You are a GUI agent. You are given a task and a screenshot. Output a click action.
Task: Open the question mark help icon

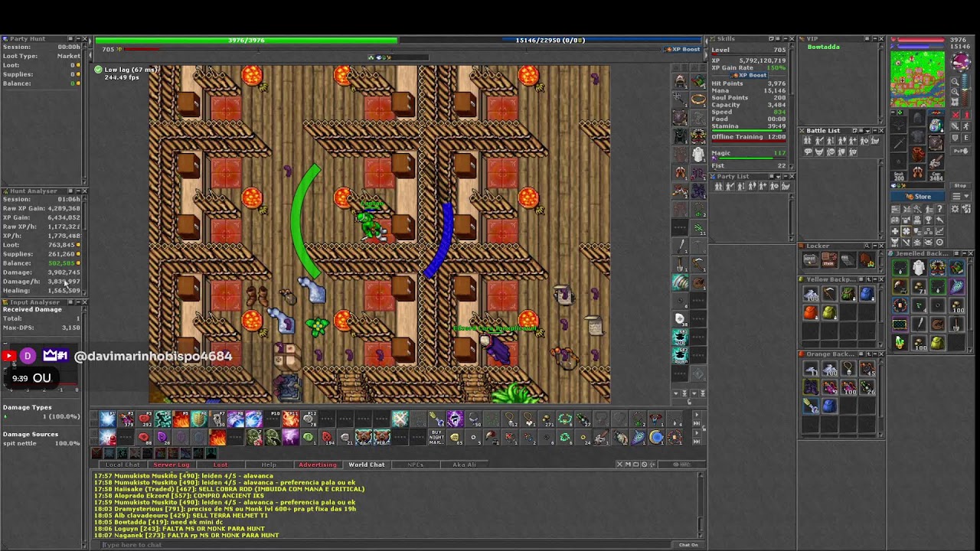pos(940,209)
